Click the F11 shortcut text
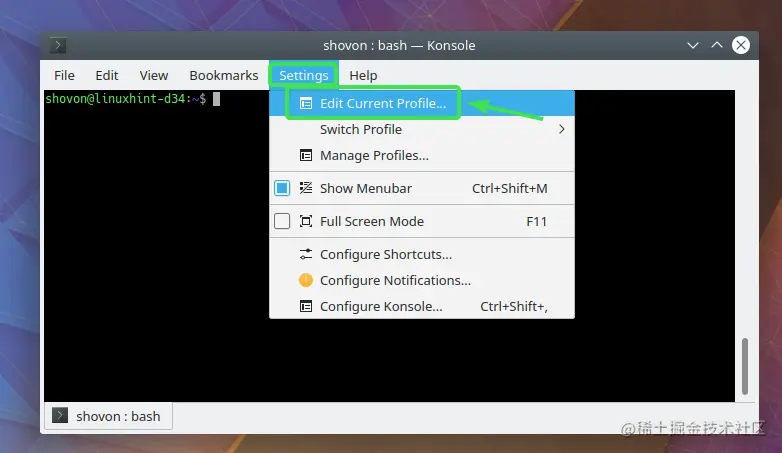 coord(537,221)
